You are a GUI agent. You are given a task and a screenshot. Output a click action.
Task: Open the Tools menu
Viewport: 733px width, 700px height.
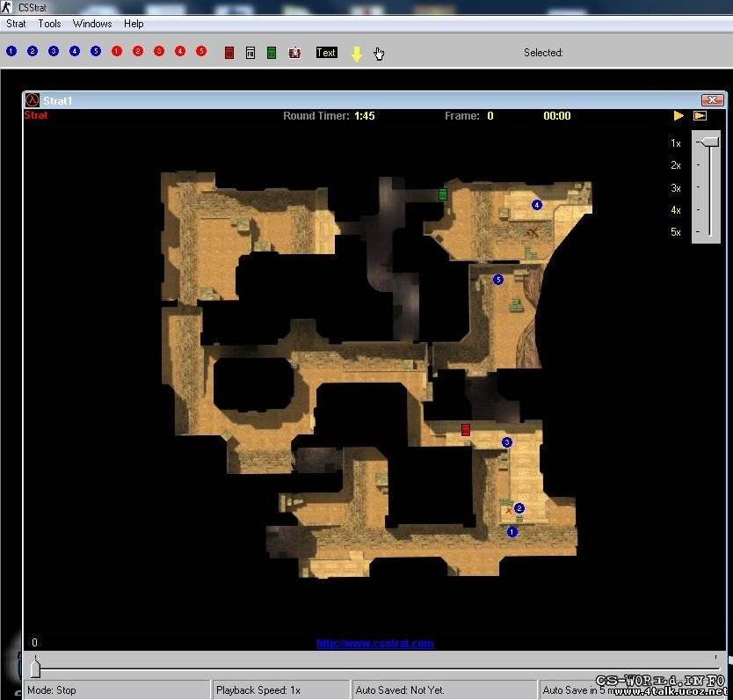pyautogui.click(x=49, y=24)
